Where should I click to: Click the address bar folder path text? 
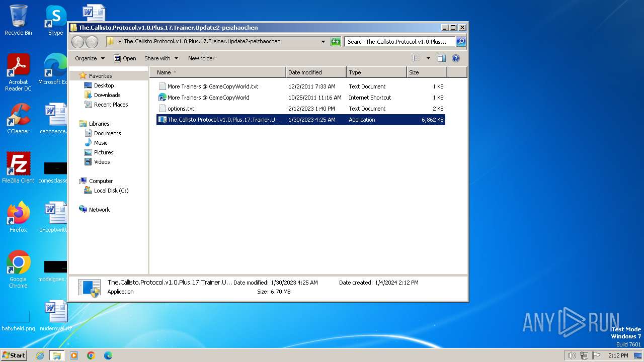[202, 42]
